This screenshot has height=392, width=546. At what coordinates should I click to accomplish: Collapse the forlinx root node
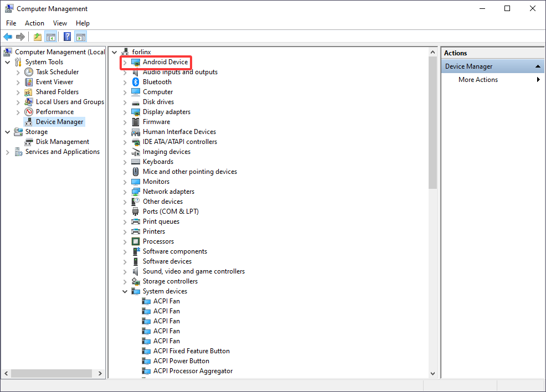[114, 52]
